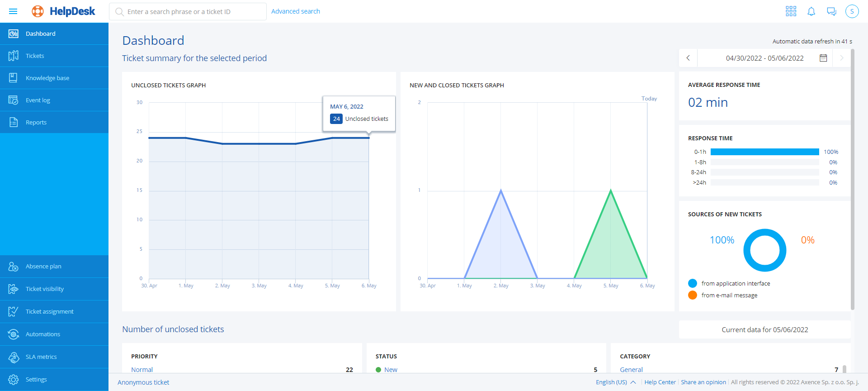Click the user profile avatar

pyautogui.click(x=852, y=11)
